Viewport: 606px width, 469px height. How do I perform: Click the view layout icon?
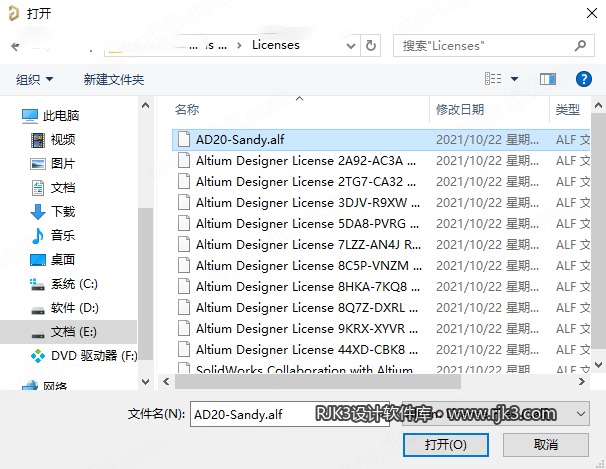[493, 79]
